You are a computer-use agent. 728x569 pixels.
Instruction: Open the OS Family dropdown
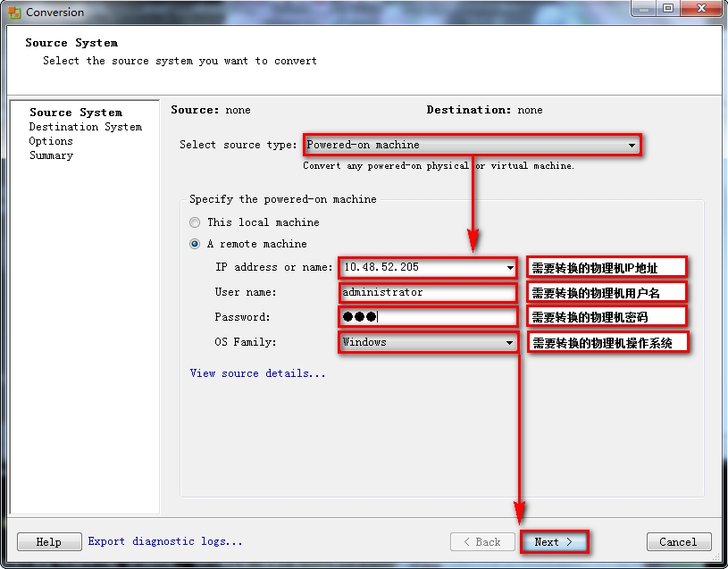tap(428, 342)
